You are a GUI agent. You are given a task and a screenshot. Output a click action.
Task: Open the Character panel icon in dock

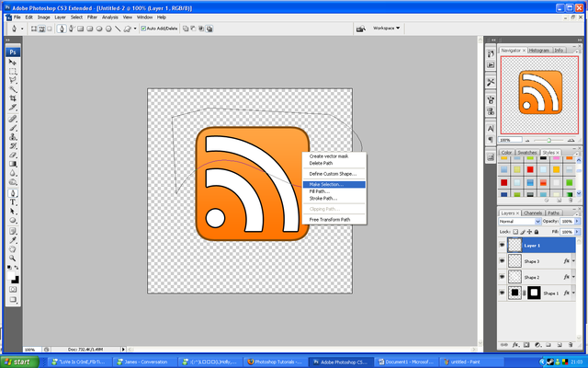point(491,129)
